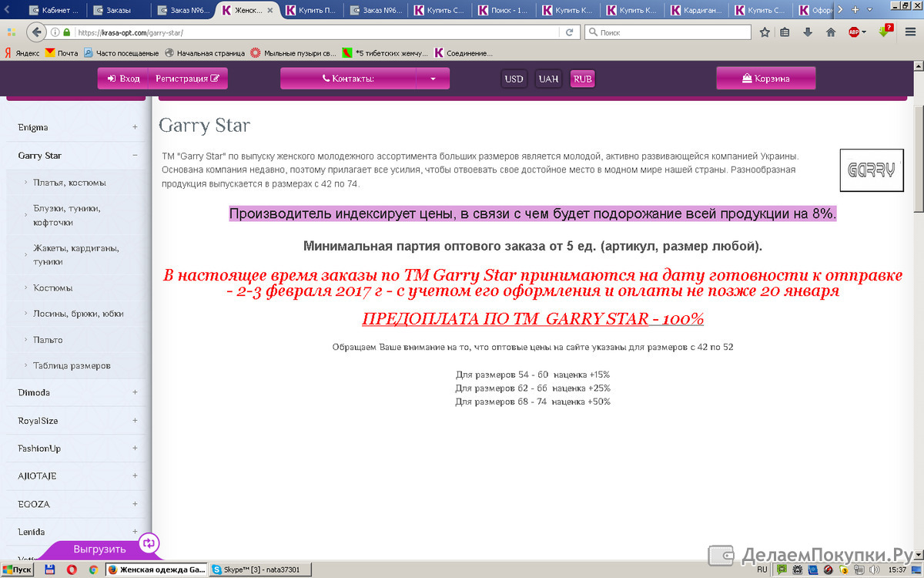
Task: Open the Мыльные пузыри bookmark
Action: click(293, 53)
